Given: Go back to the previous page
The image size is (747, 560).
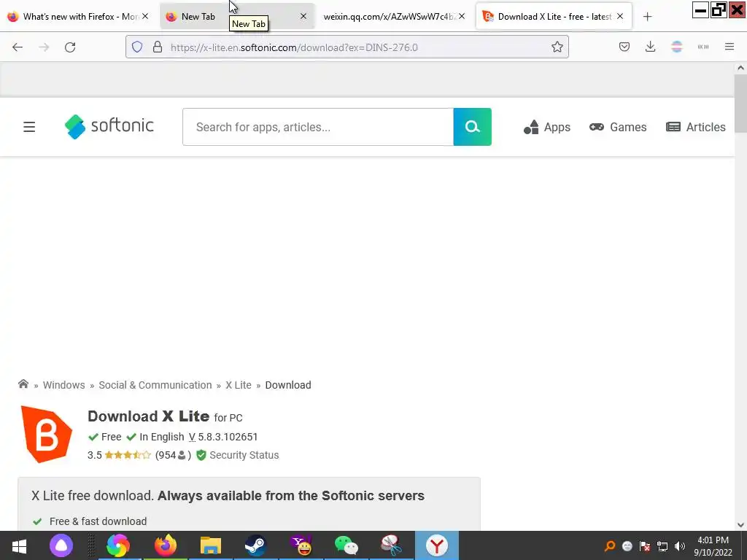Looking at the screenshot, I should [x=18, y=47].
